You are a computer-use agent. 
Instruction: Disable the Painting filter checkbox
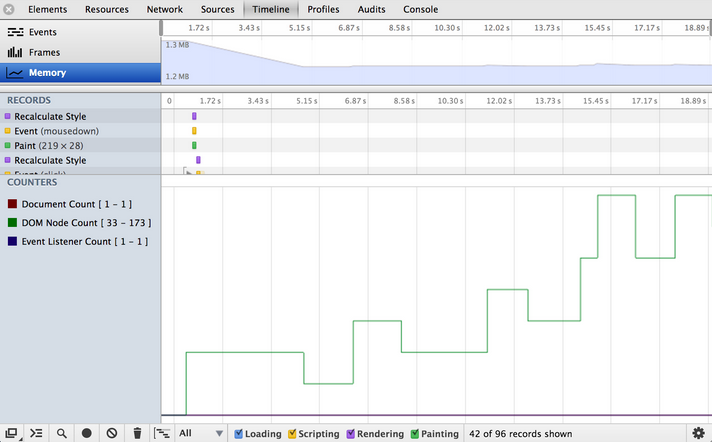[x=415, y=434]
